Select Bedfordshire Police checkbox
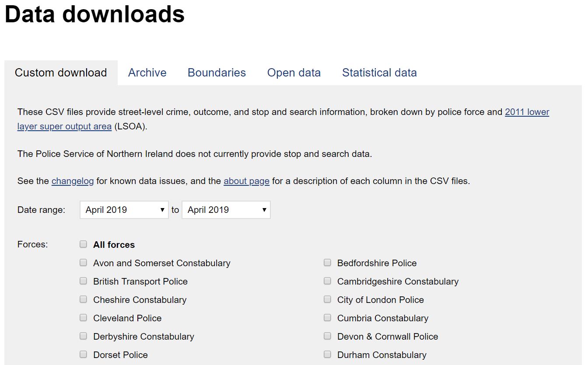 pyautogui.click(x=327, y=263)
